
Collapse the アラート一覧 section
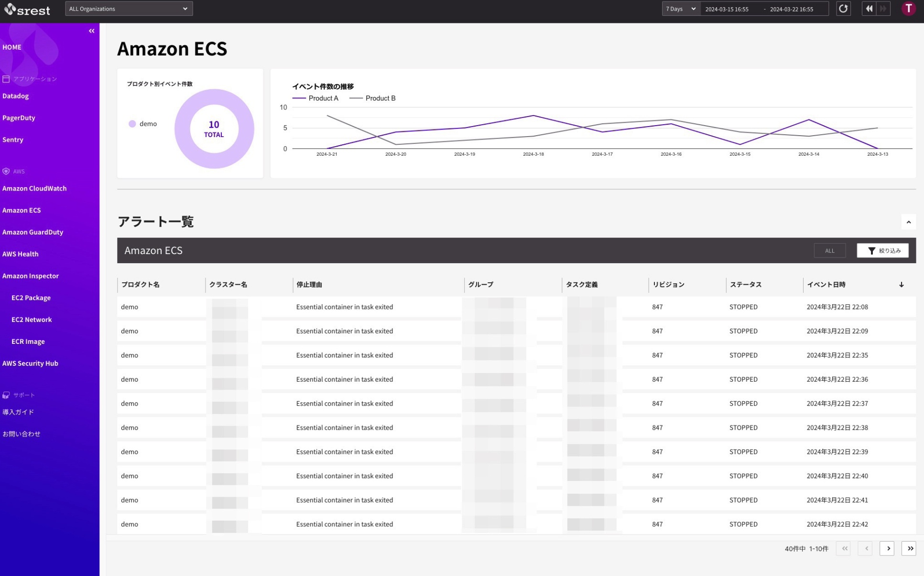[x=908, y=222]
